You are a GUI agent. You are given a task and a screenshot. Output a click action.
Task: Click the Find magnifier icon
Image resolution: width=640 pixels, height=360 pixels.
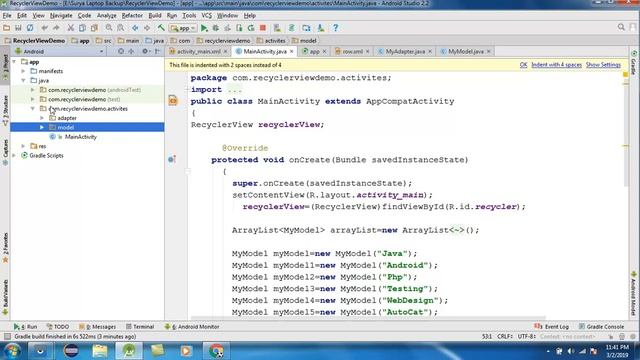pyautogui.click(x=109, y=28)
